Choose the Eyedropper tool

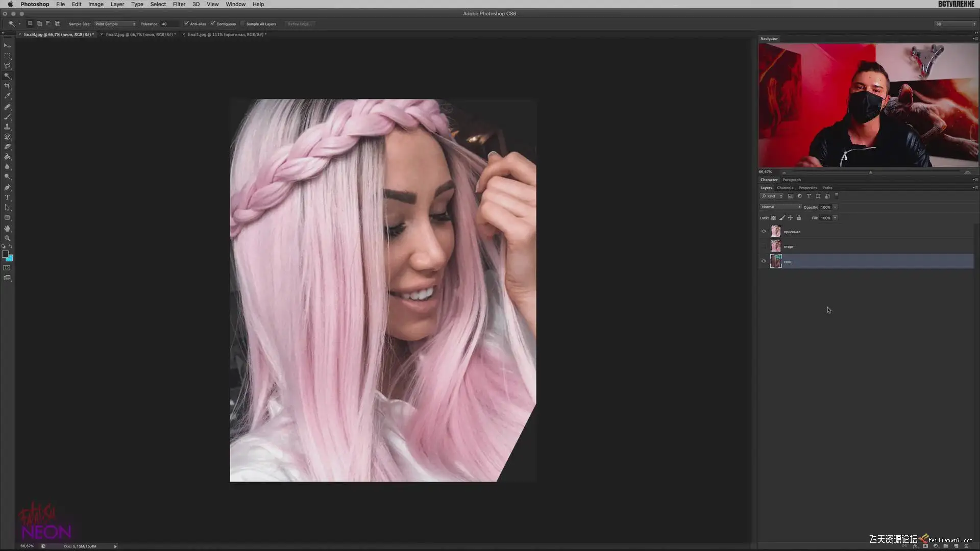pyautogui.click(x=7, y=96)
